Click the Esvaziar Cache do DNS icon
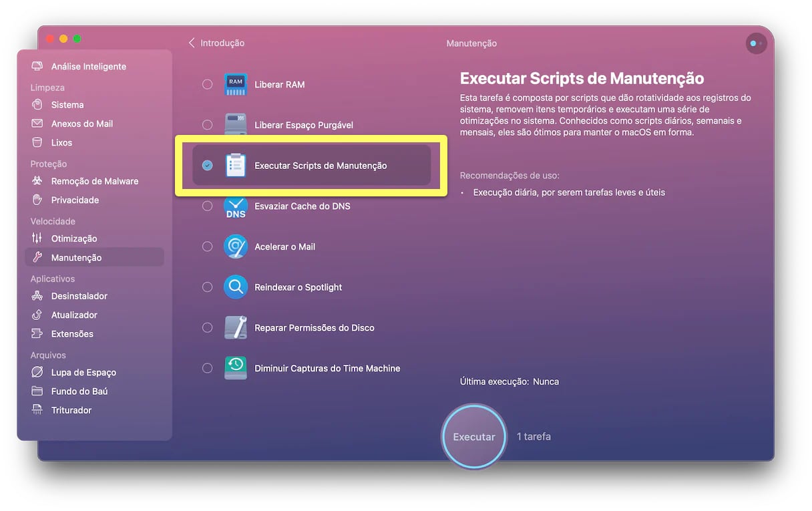 235,206
